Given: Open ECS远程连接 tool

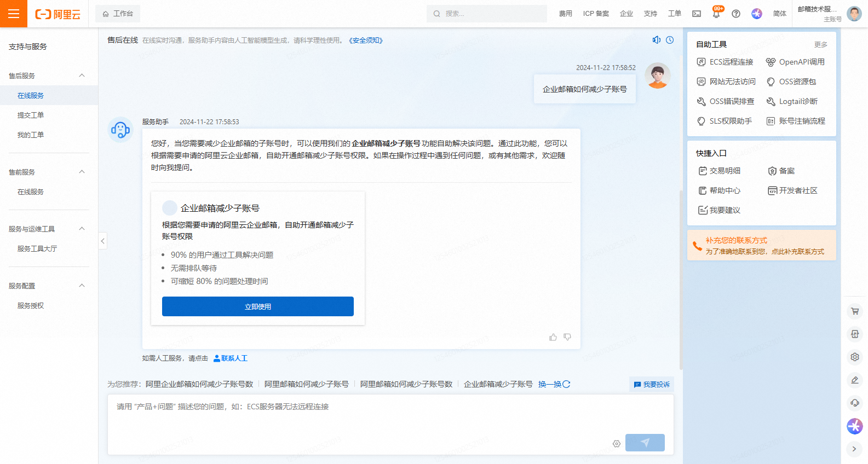Looking at the screenshot, I should tap(725, 62).
